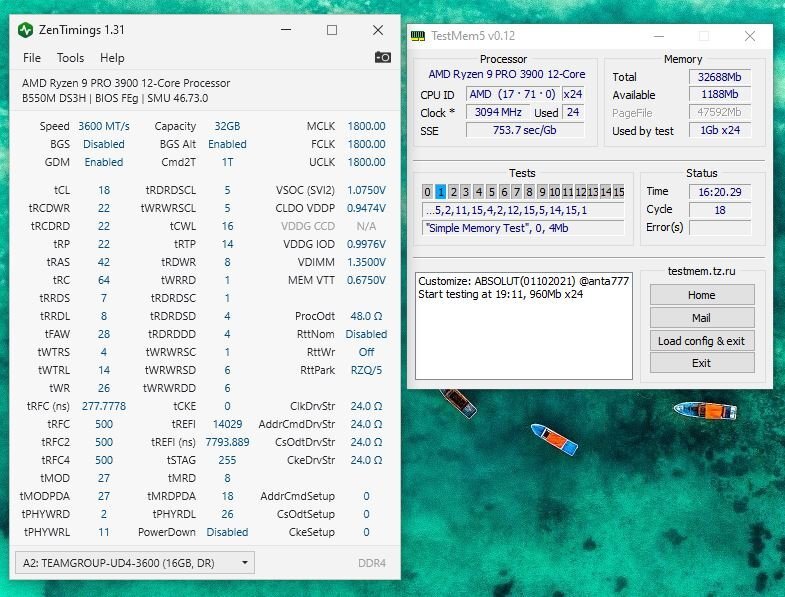Click the VSOC (SVI2) value 1.0750V
The height and width of the screenshot is (597, 785).
click(x=366, y=190)
